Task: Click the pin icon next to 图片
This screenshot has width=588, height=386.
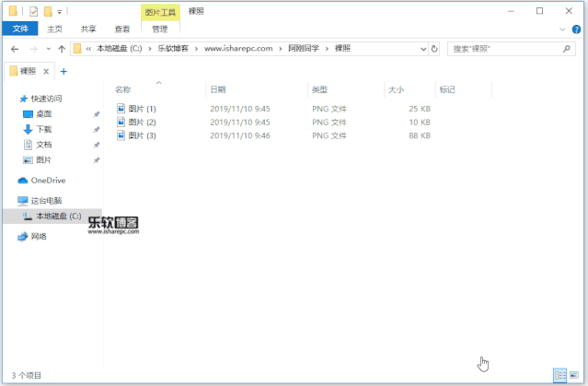Action: (97, 160)
